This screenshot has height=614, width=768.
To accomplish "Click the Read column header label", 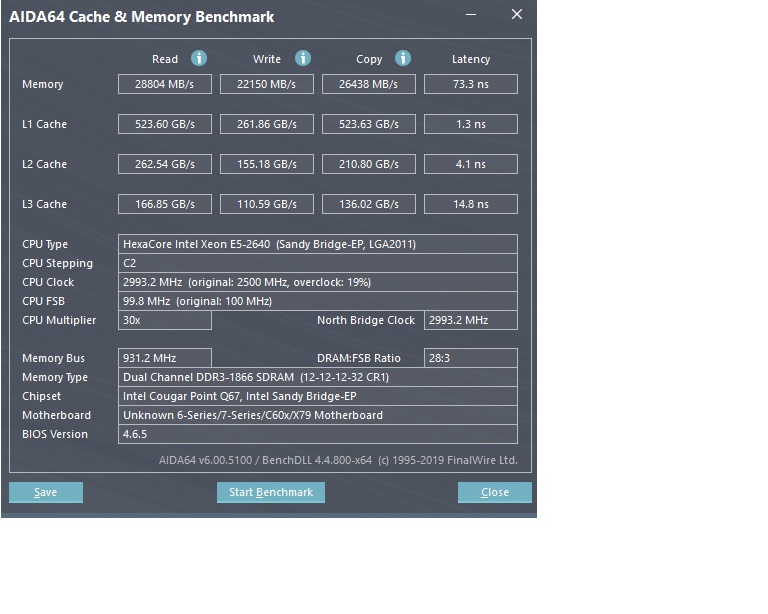I will [x=165, y=59].
